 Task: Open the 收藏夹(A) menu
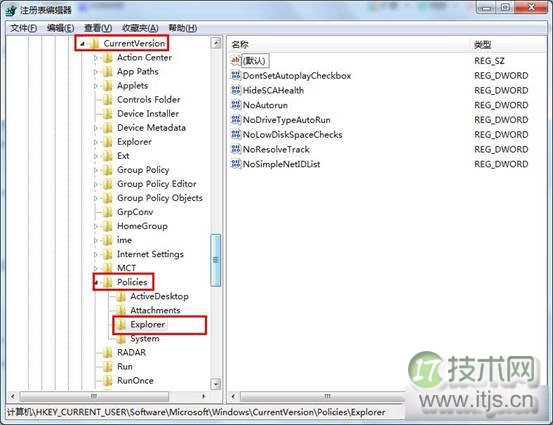(x=140, y=28)
